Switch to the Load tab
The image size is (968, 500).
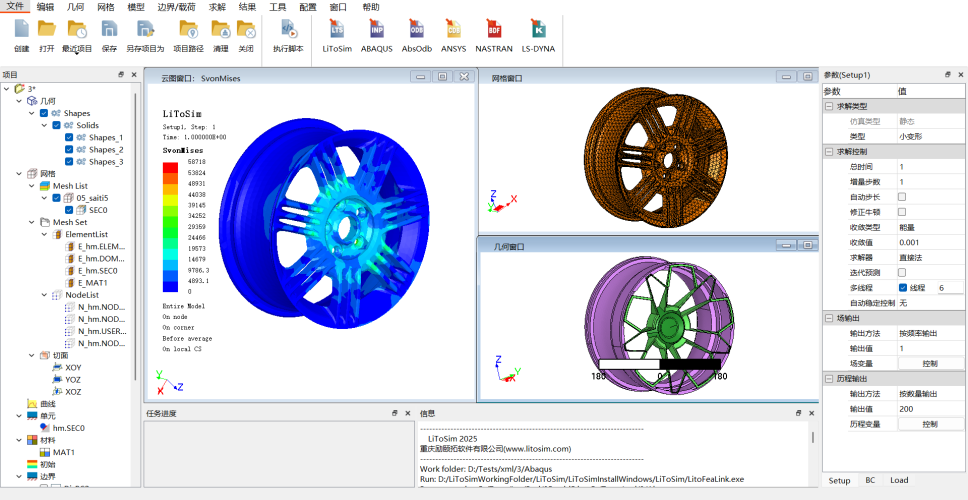point(899,480)
